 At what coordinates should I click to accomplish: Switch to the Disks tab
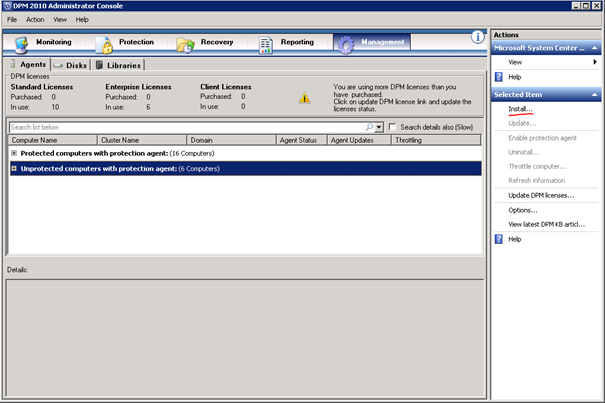point(71,65)
